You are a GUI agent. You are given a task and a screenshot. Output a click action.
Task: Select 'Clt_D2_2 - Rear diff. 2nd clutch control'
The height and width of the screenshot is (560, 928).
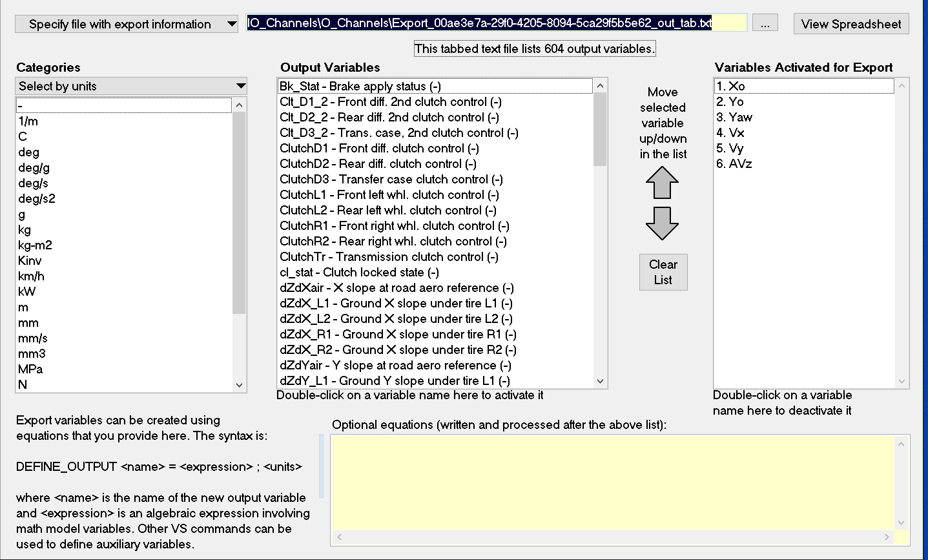click(x=435, y=117)
